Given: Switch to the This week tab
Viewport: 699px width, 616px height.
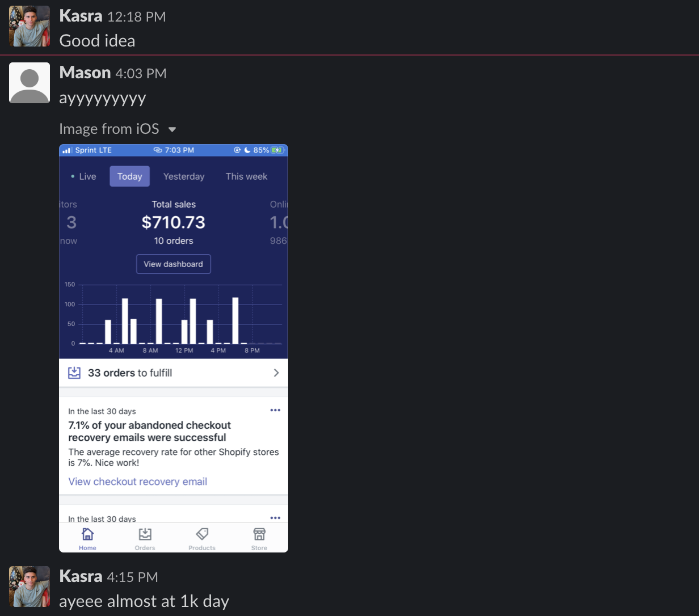Looking at the screenshot, I should [x=246, y=176].
